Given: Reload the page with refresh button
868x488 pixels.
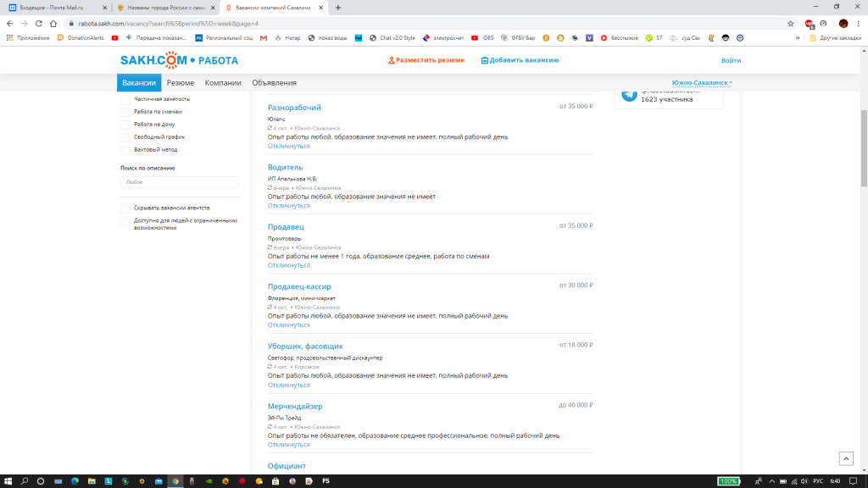Looking at the screenshot, I should coord(46,24).
